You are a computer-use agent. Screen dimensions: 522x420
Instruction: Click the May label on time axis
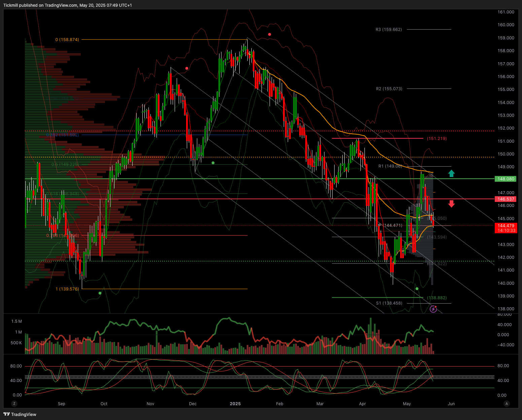click(407, 404)
